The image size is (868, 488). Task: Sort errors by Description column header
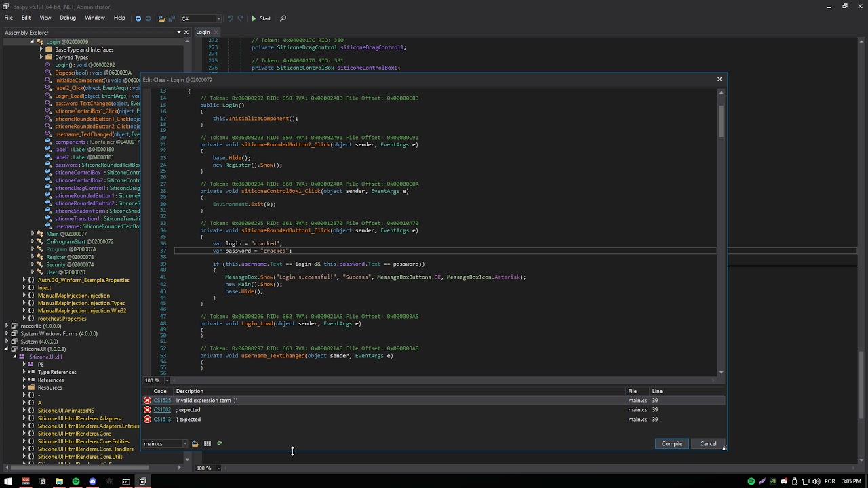click(x=399, y=391)
